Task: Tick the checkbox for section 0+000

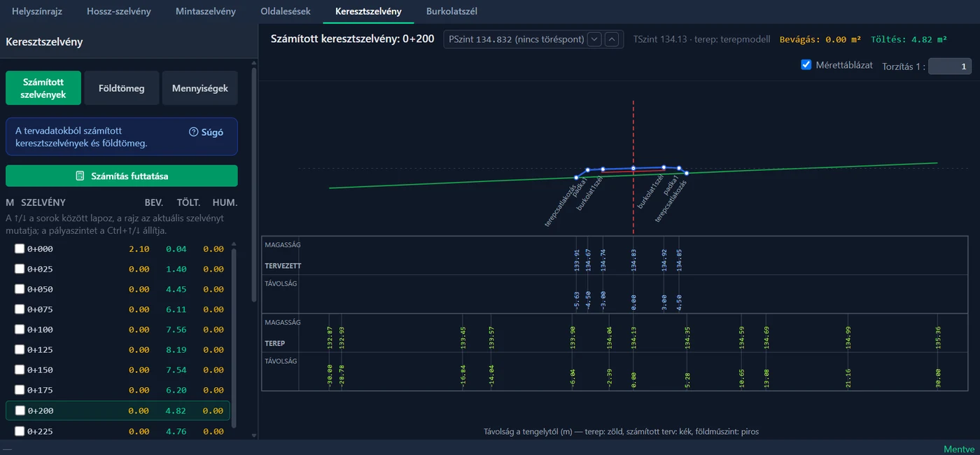Action: click(20, 248)
